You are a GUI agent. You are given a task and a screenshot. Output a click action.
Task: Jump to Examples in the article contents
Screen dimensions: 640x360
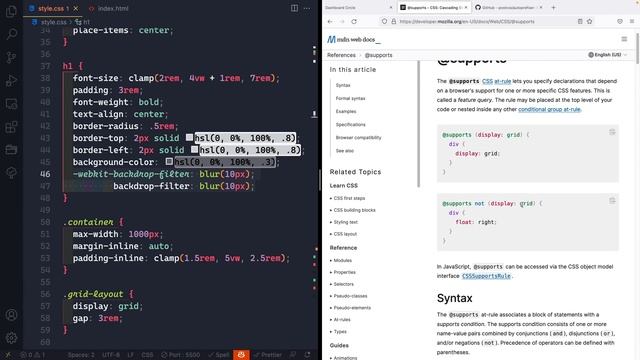346,111
